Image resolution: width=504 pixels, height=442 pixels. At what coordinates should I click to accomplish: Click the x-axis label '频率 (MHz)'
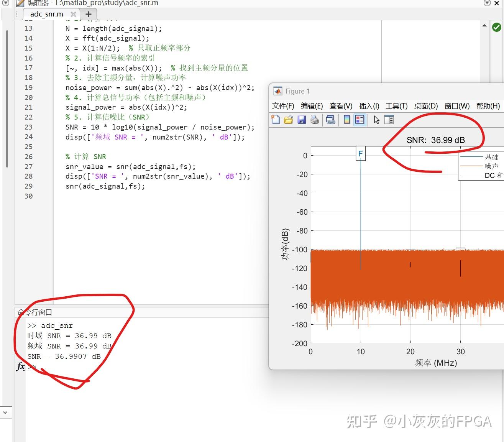click(x=436, y=363)
